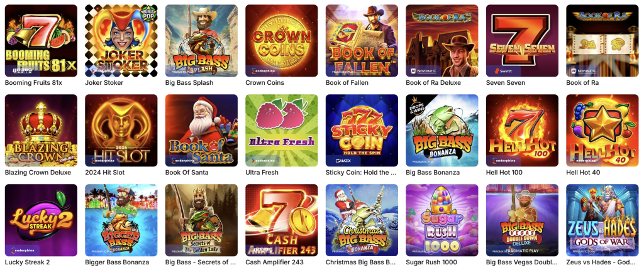Open the Bigger Bass Bonanza thumbnail

click(121, 220)
